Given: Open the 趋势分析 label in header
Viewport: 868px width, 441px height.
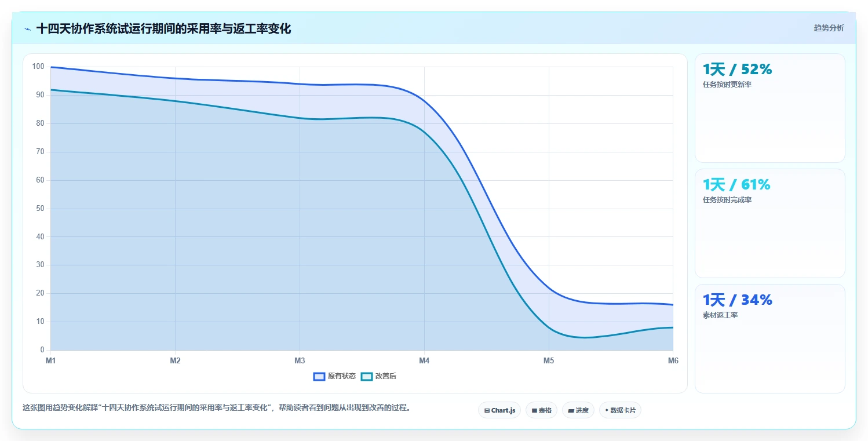Looking at the screenshot, I should tap(829, 28).
